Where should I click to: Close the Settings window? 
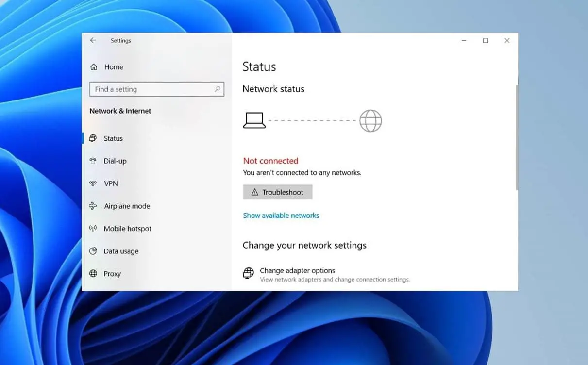[x=507, y=41]
